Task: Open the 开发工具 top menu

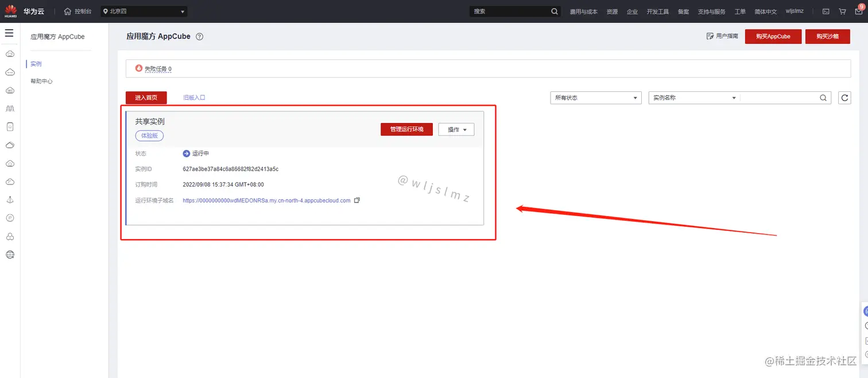Action: click(x=657, y=11)
